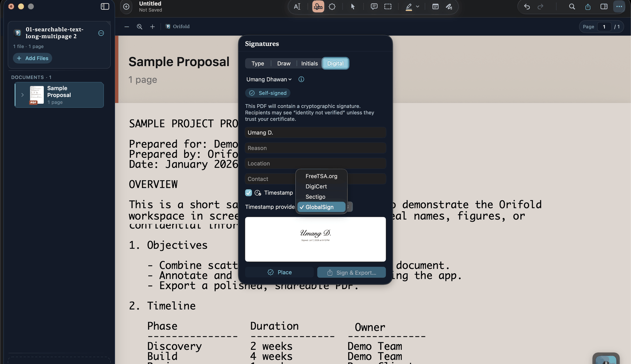Screen dimensions: 631x364
Task: Select the Digital signature tab
Action: tap(335, 63)
